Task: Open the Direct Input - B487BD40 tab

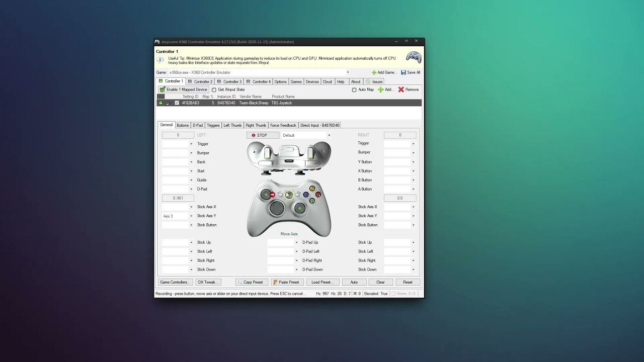Action: pos(320,125)
